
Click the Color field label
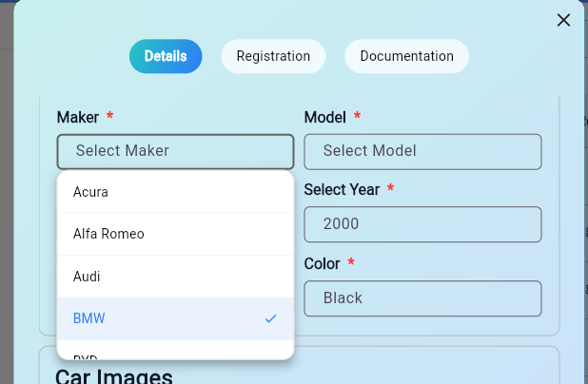(x=322, y=262)
